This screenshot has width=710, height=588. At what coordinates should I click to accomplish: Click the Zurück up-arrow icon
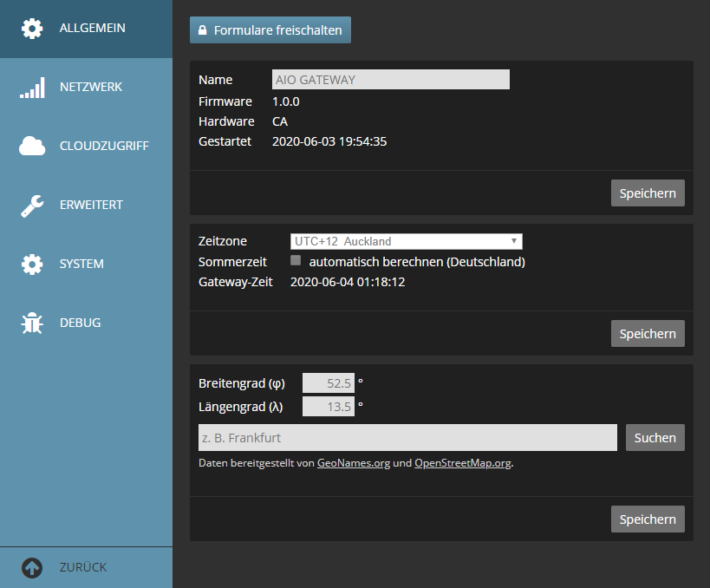[32, 568]
